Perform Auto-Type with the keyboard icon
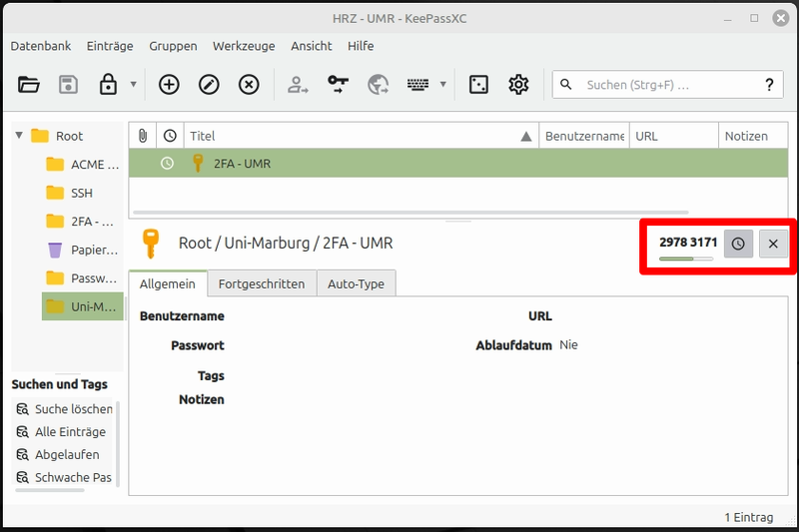 point(417,85)
